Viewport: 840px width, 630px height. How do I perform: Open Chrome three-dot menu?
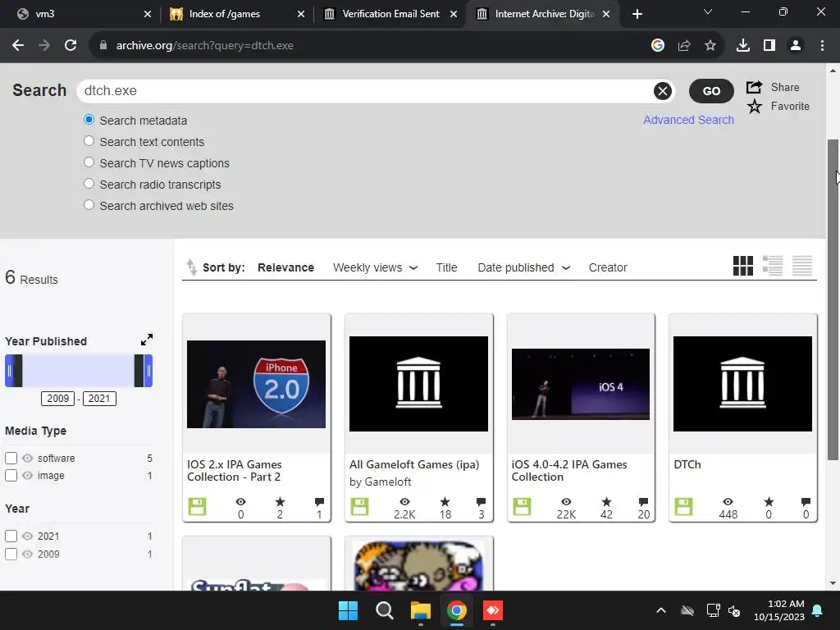[x=822, y=46]
